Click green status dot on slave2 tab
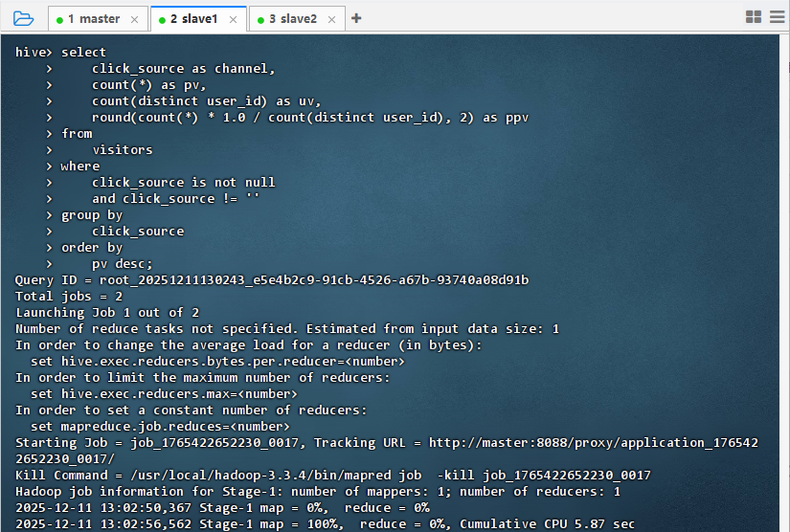The height and width of the screenshot is (532, 790). pos(261,20)
